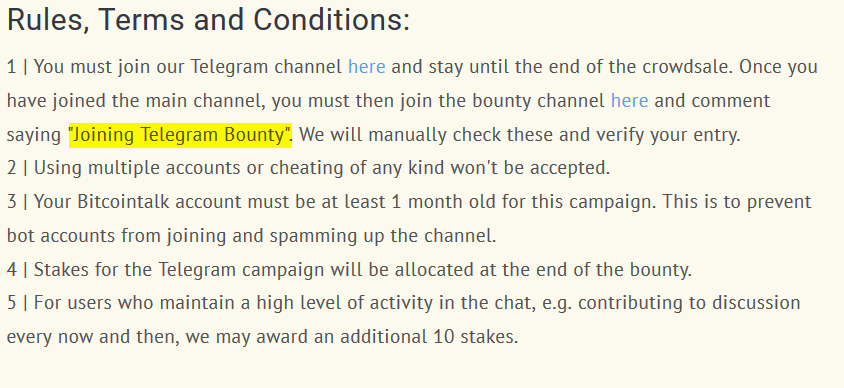
Task: Click the number "3 |" rule marker
Action: 17,202
